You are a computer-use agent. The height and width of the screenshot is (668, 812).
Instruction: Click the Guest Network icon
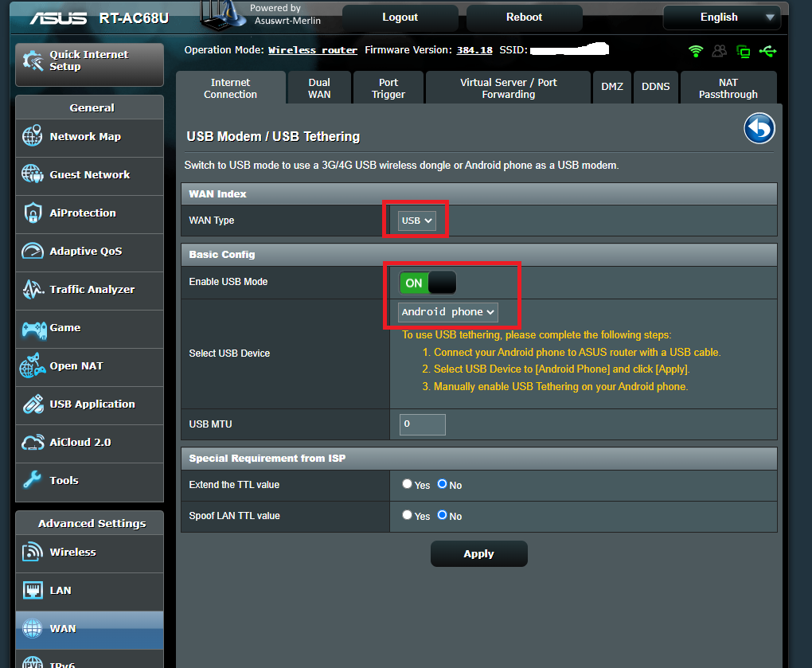[x=32, y=174]
